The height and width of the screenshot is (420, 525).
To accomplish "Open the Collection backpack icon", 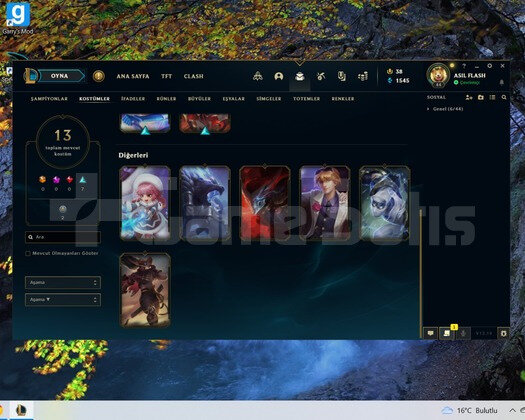I will pos(300,77).
